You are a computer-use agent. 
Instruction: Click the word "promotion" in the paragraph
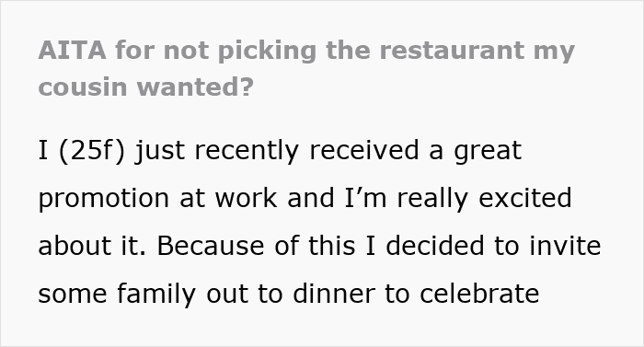coord(103,199)
